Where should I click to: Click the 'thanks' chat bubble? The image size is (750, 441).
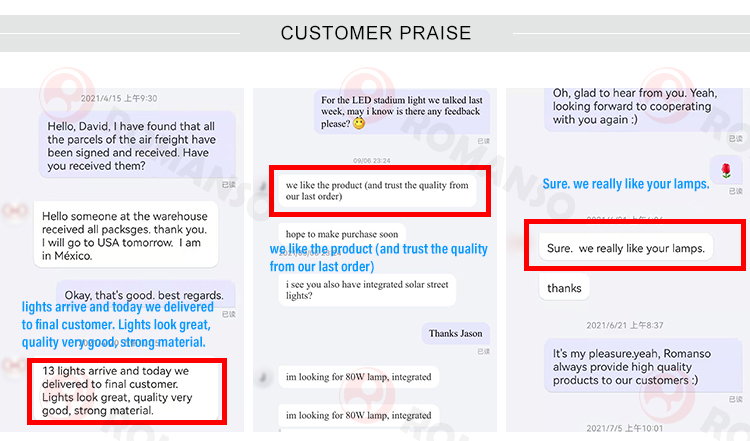[564, 288]
